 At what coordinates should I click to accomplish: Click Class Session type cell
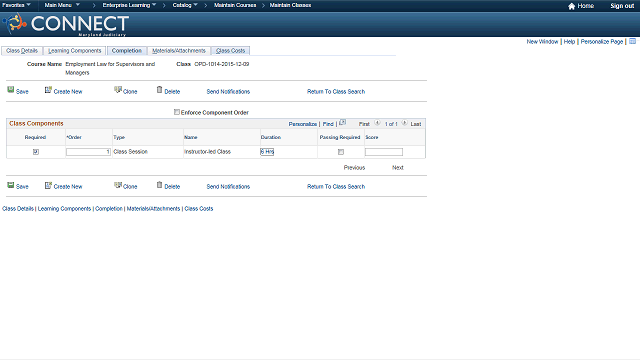coord(131,152)
